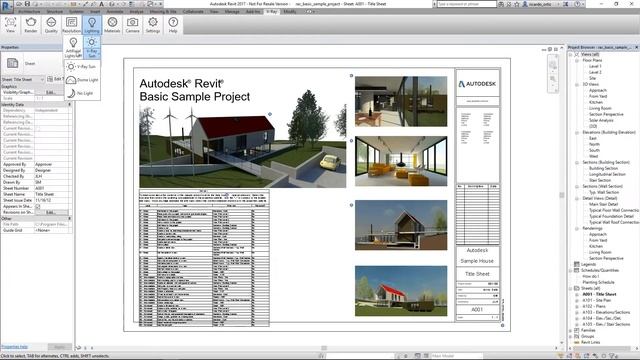The height and width of the screenshot is (360, 640).
Task: Select Planting Schedule in browser
Action: tap(598, 282)
